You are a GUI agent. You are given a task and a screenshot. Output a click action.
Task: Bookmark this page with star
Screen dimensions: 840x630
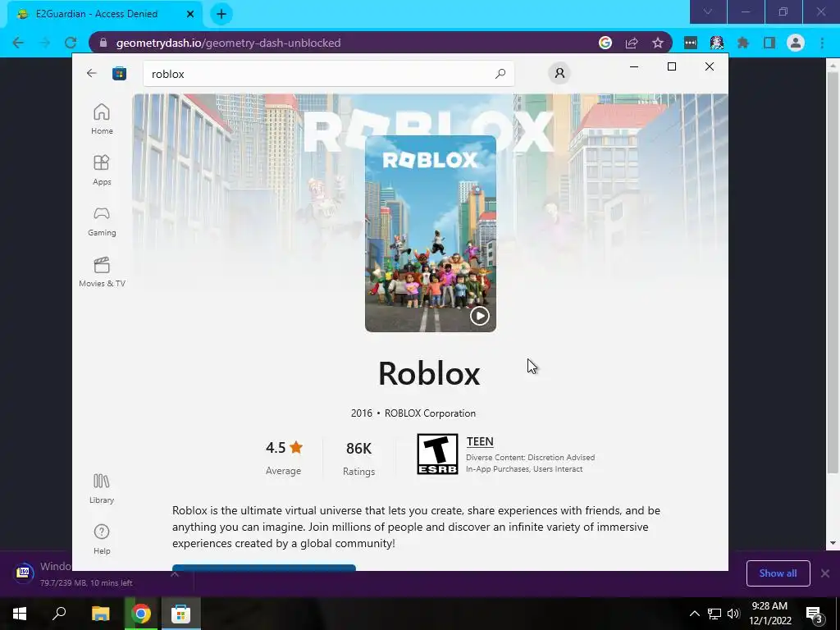click(658, 43)
